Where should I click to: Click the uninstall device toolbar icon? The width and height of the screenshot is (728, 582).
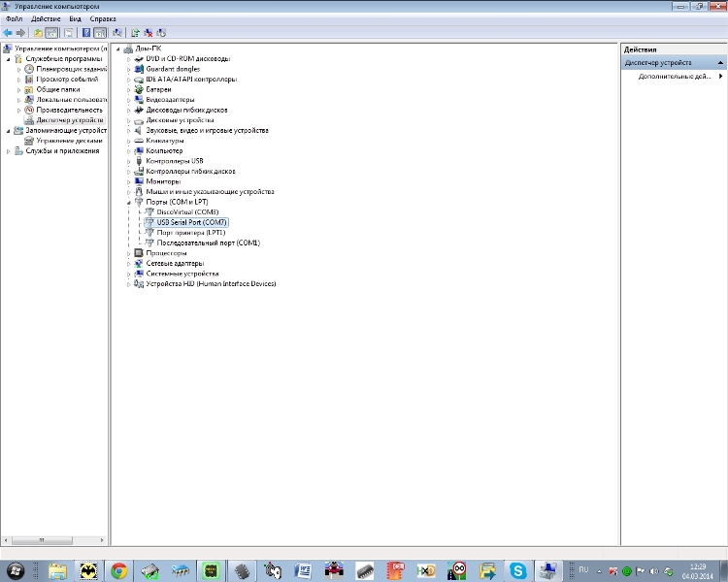pyautogui.click(x=149, y=32)
